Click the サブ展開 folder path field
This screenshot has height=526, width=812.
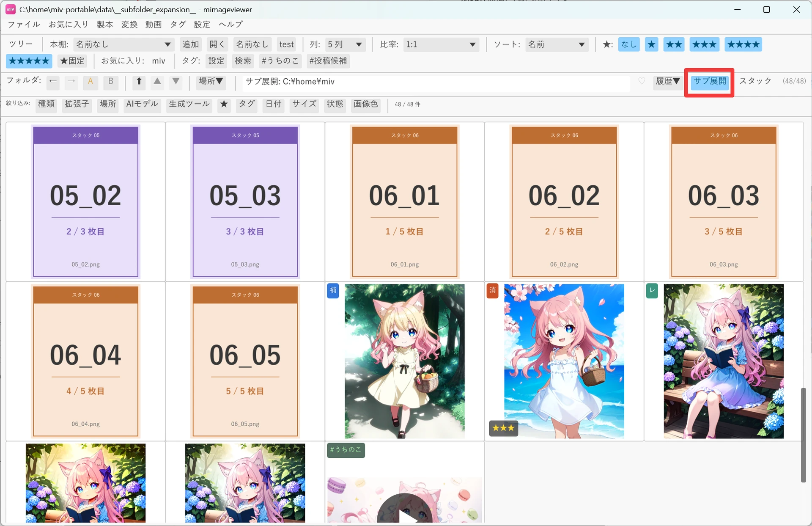point(436,82)
